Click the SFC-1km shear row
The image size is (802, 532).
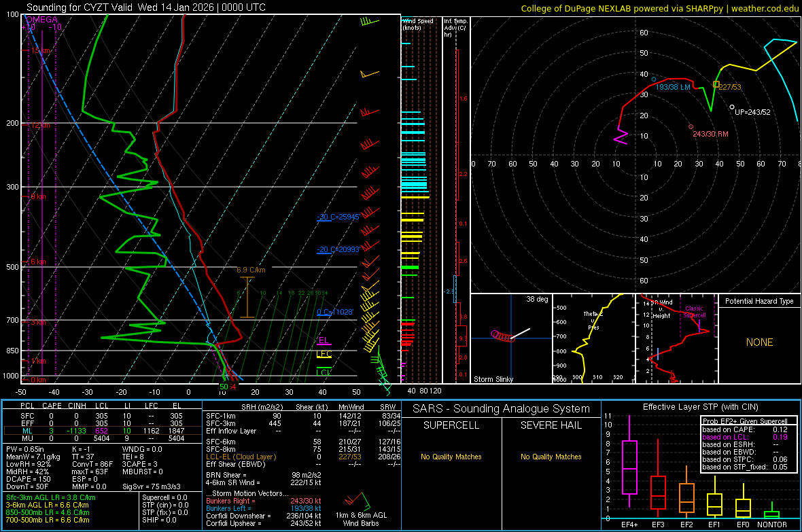click(303, 416)
